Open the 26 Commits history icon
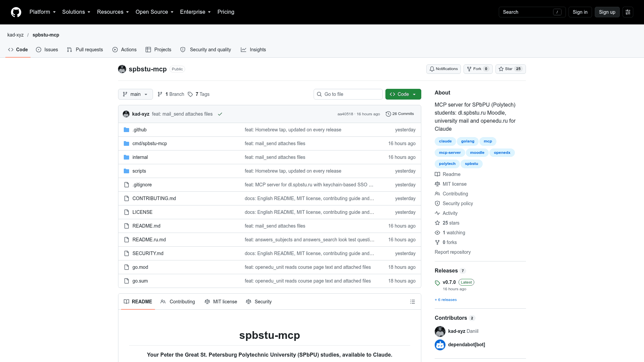 pyautogui.click(x=388, y=114)
